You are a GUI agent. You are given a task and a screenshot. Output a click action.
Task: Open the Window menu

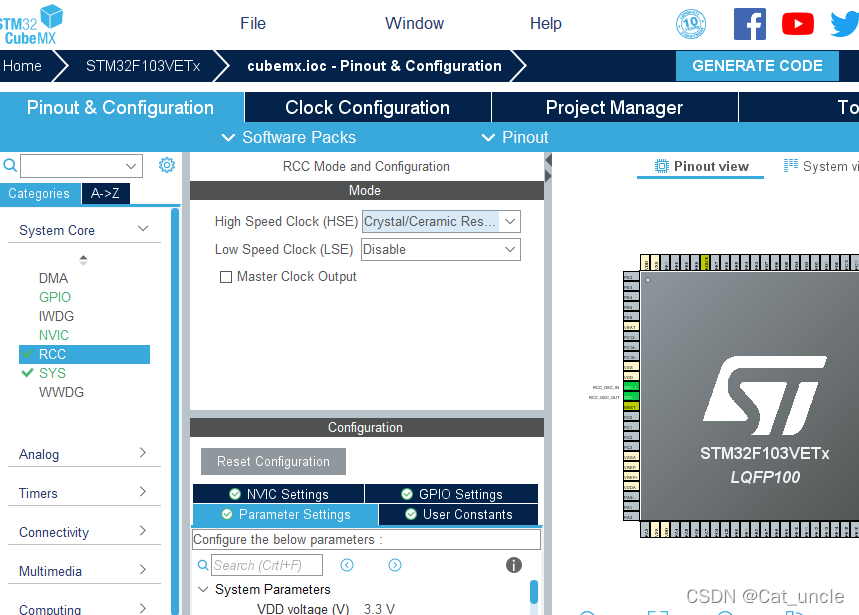[414, 24]
